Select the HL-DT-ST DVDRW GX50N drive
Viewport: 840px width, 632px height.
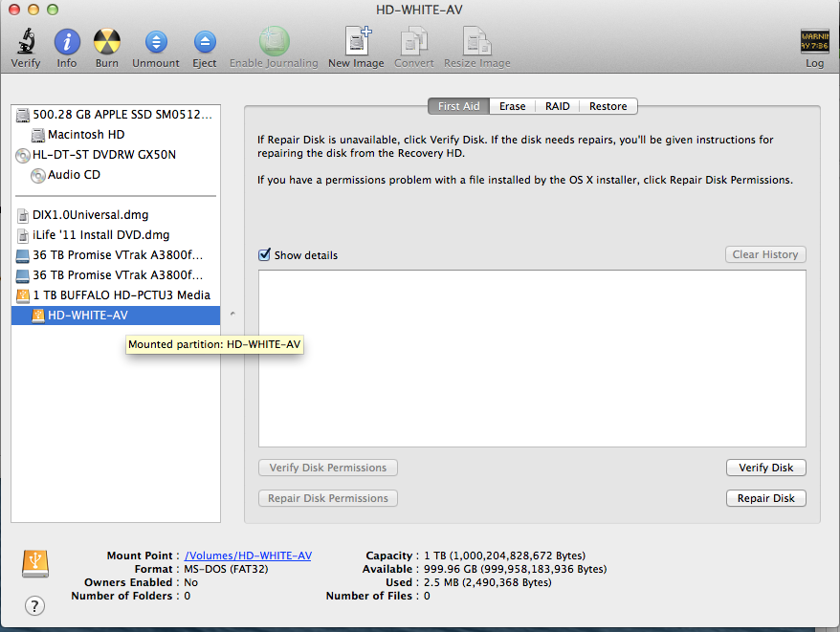point(115,155)
